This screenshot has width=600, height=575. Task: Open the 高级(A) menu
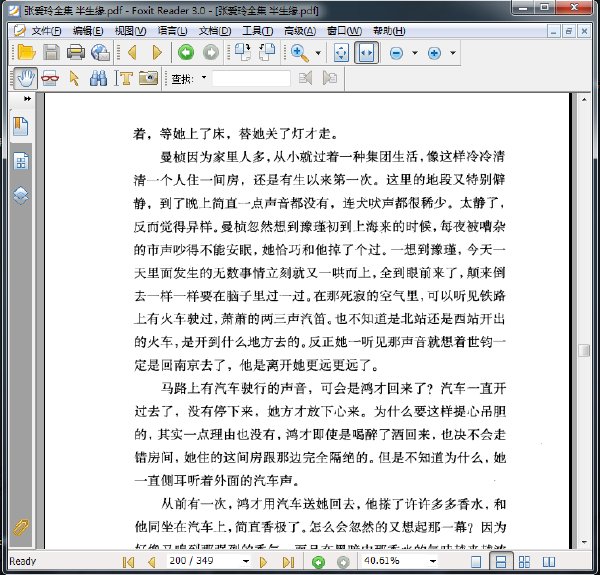300,31
